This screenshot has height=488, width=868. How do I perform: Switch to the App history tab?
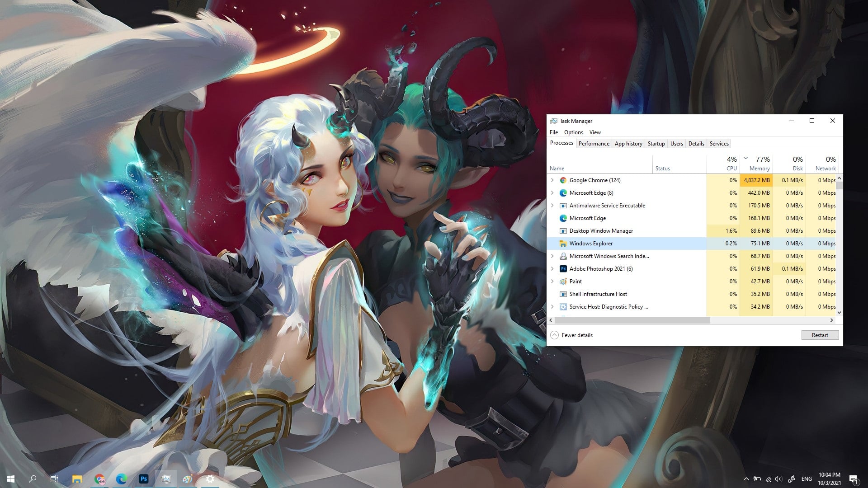(628, 144)
